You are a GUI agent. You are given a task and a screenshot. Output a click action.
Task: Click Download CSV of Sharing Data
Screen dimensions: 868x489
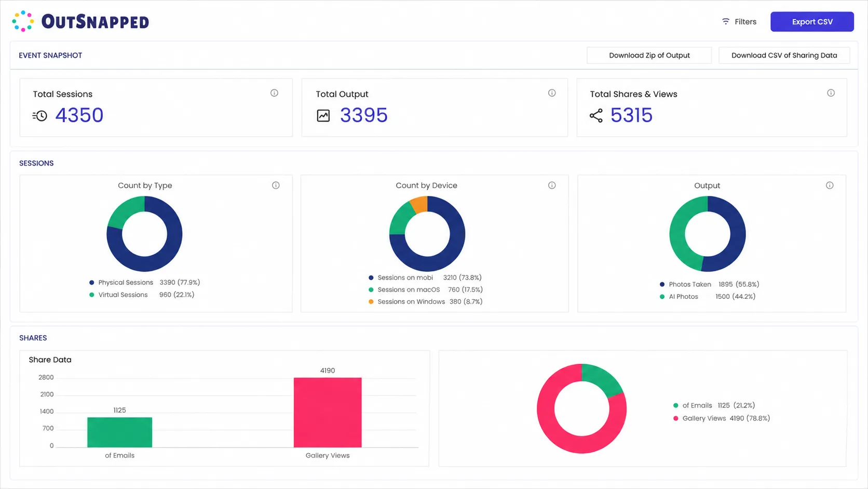click(x=784, y=55)
